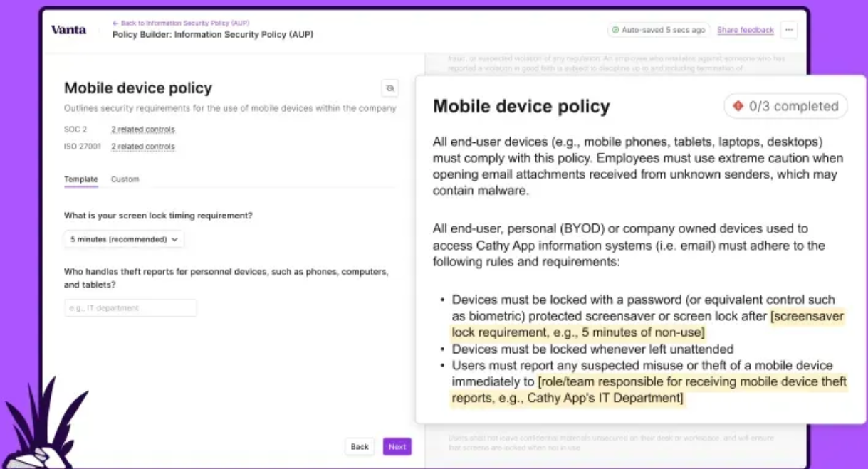This screenshot has height=469, width=868.
Task: Switch to the Custom tab
Action: pos(125,179)
